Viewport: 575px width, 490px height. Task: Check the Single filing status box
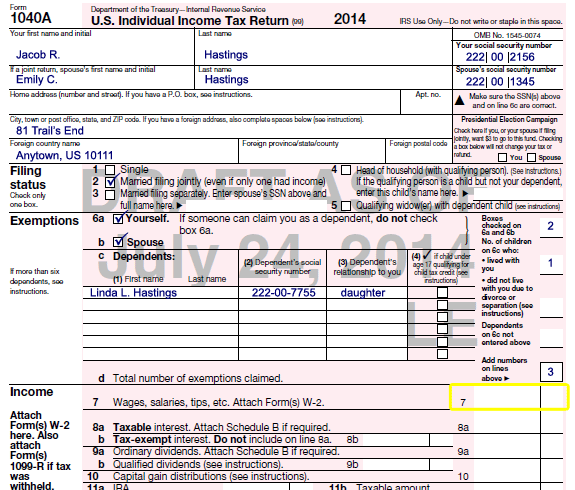coord(110,170)
